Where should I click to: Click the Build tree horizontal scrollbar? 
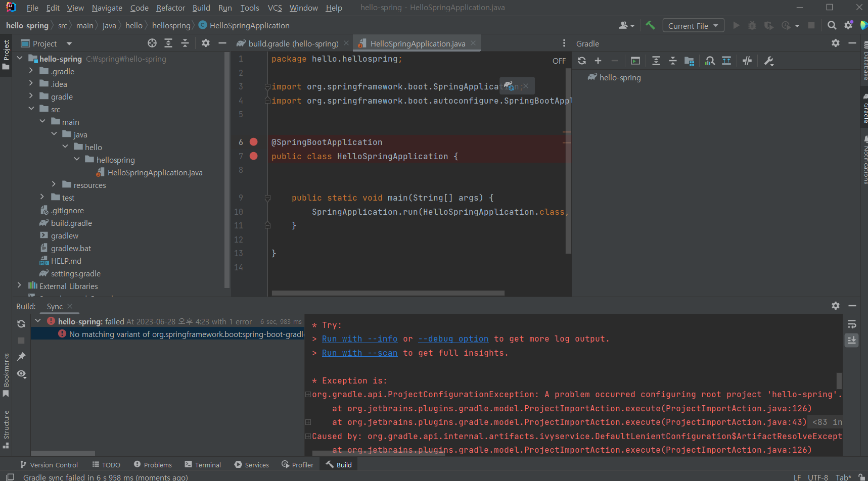pos(63,453)
